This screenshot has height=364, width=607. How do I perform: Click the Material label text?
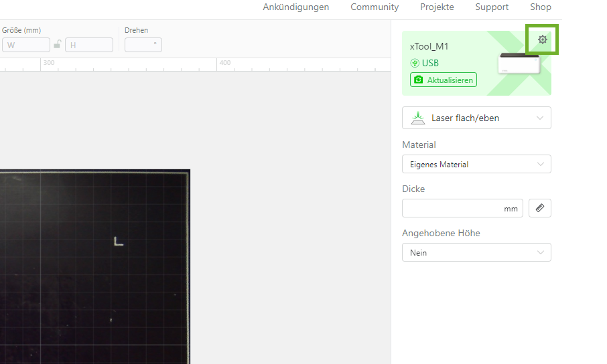pyautogui.click(x=419, y=145)
